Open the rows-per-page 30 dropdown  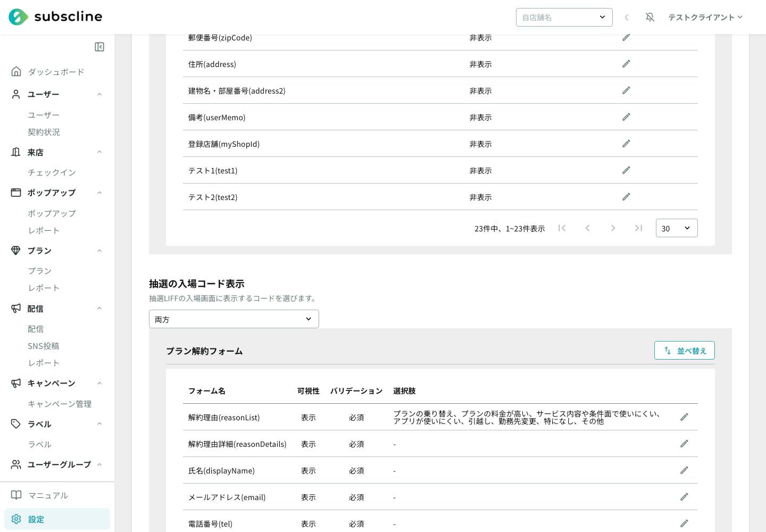click(677, 228)
